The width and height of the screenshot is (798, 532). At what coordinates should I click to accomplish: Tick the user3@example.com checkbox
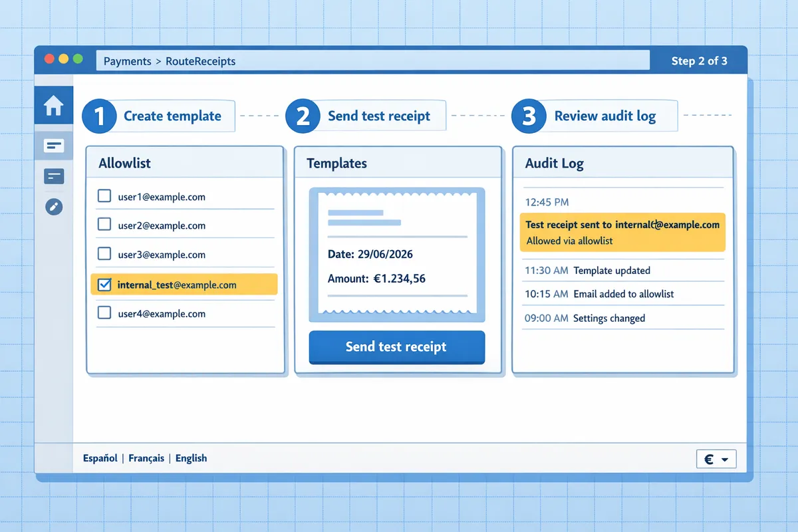[104, 254]
